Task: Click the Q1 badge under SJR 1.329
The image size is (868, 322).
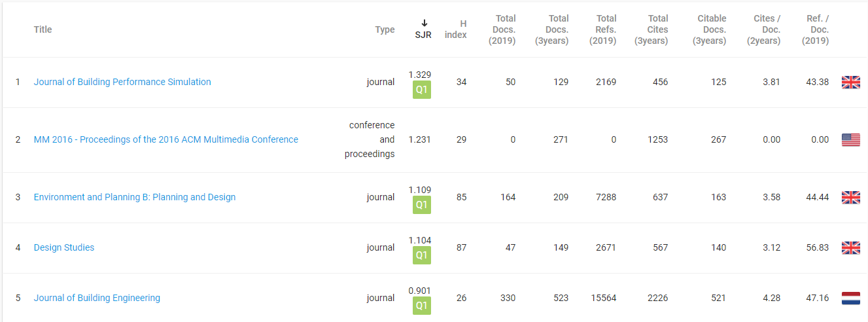Action: (x=422, y=90)
